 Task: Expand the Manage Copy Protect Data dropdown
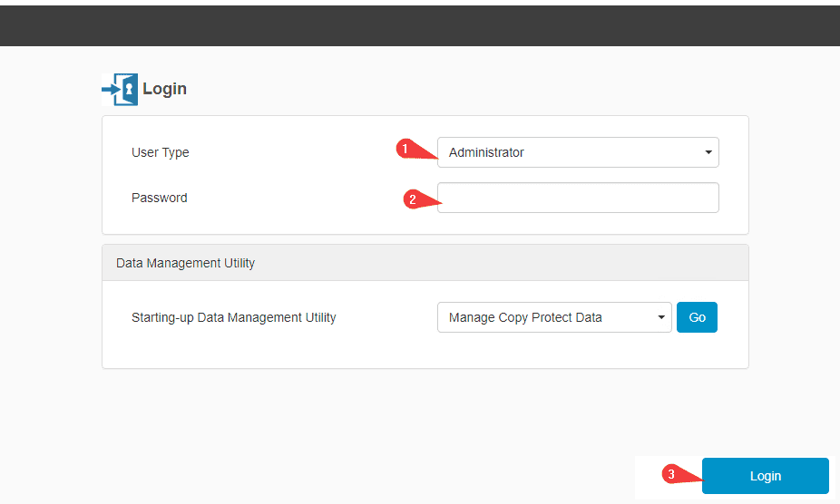[554, 317]
